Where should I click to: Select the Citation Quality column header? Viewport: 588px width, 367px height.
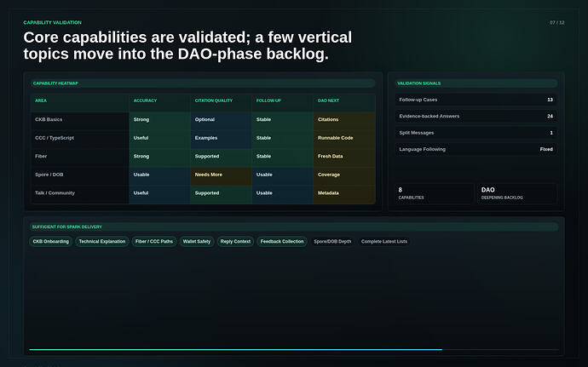[221, 102]
